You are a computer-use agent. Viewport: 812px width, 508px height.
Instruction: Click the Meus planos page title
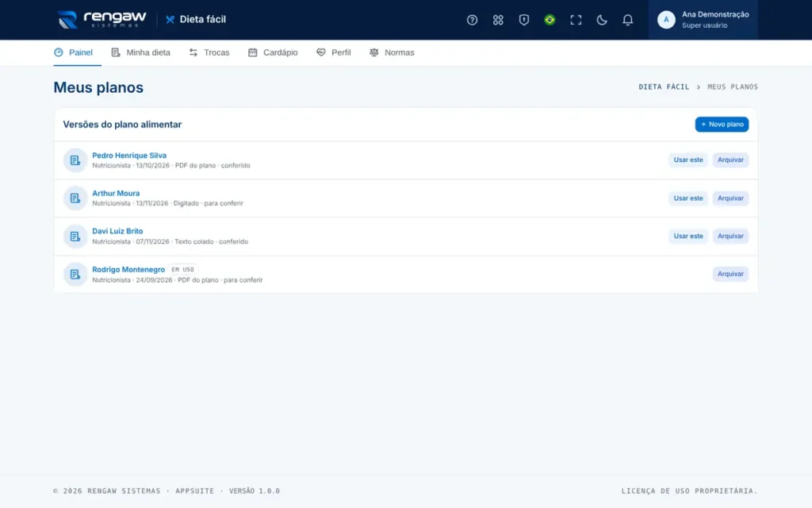pos(98,87)
